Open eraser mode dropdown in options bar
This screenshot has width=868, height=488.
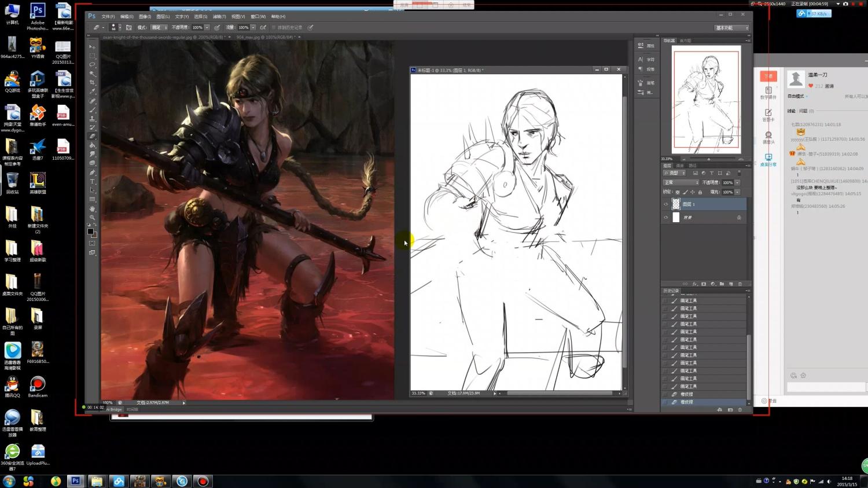point(159,27)
